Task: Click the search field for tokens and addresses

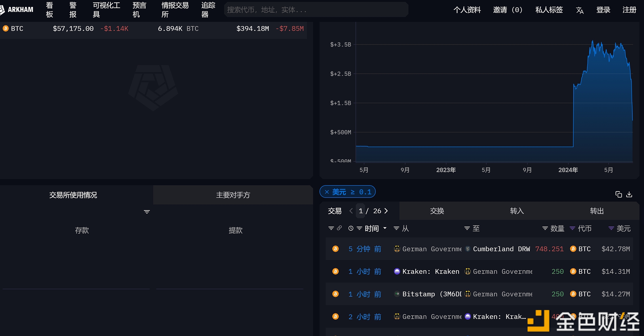Action: (x=316, y=10)
